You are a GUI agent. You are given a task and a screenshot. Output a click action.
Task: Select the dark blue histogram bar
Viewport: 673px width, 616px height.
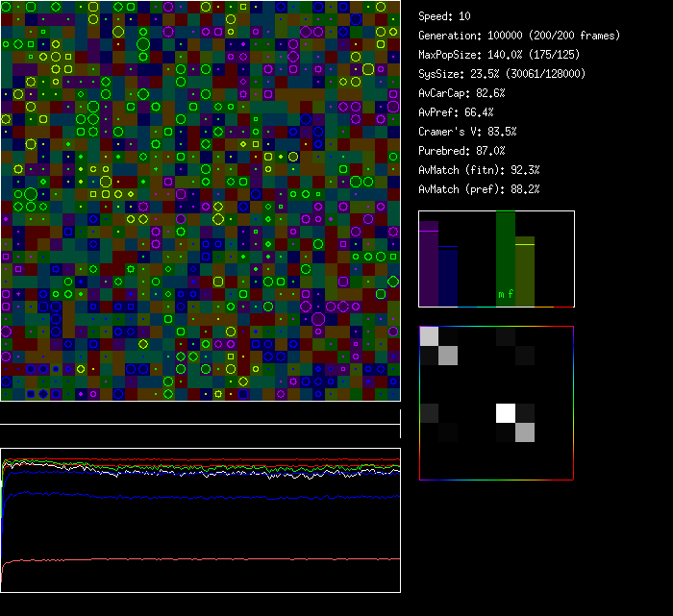(x=448, y=277)
